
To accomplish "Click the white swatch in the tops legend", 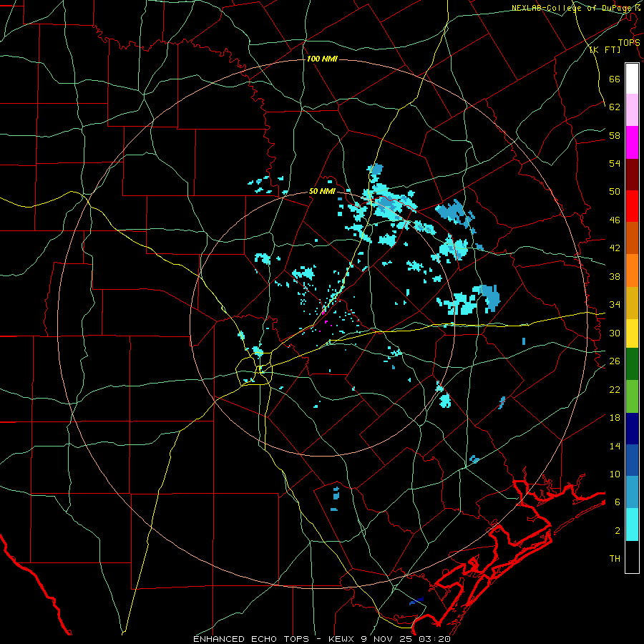I will tap(632, 79).
